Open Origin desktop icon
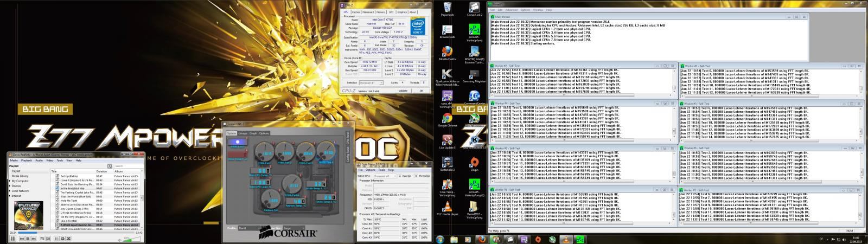The width and height of the screenshot is (868, 244). pos(474,163)
